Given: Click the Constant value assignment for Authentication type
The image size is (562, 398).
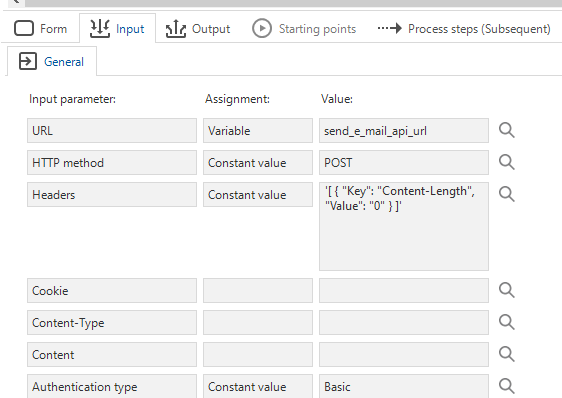Looking at the screenshot, I should [x=258, y=386].
